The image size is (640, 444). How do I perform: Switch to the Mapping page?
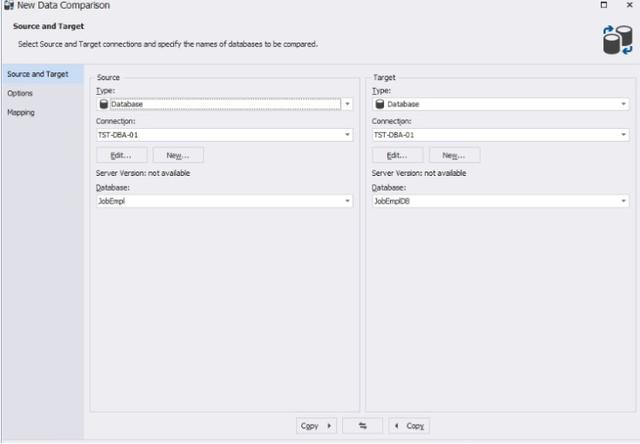click(x=21, y=113)
